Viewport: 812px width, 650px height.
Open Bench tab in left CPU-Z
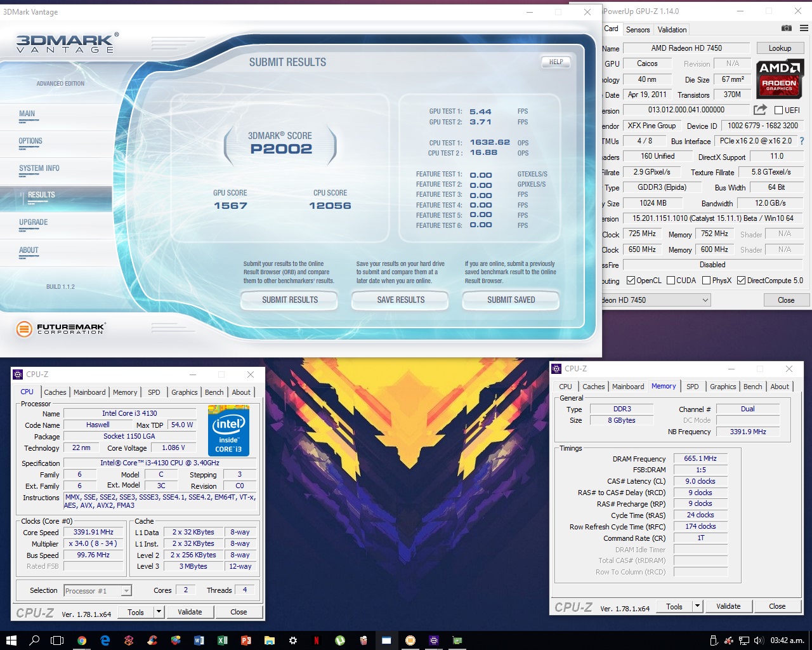coord(214,392)
